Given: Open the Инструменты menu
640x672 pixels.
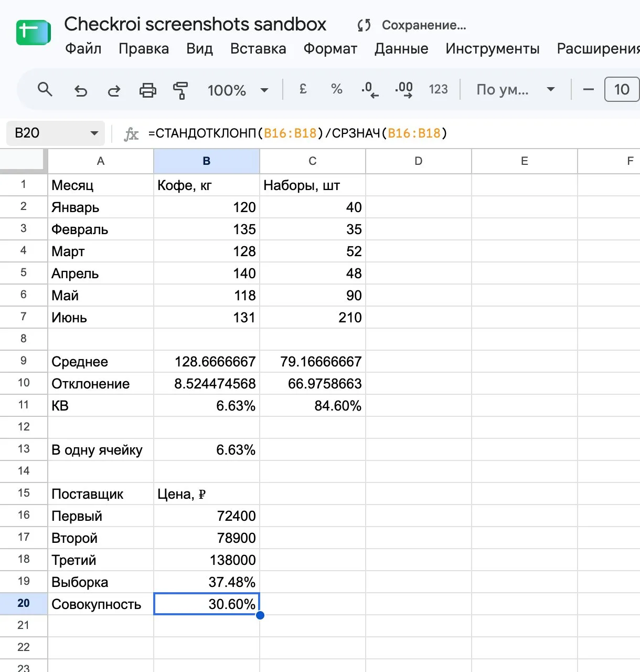Looking at the screenshot, I should (x=493, y=49).
